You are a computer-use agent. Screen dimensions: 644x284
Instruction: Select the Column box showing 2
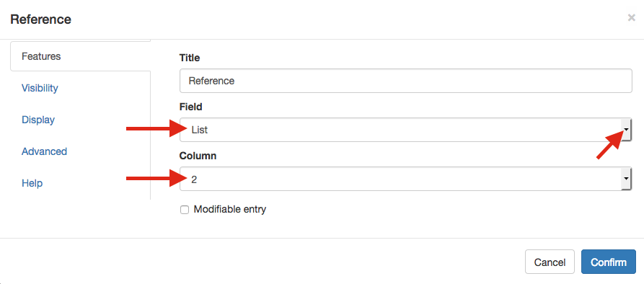click(405, 179)
